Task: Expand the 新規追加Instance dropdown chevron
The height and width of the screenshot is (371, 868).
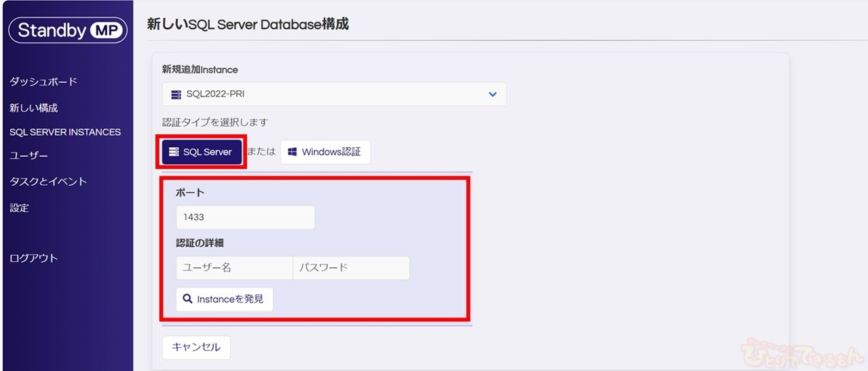Action: tap(493, 94)
